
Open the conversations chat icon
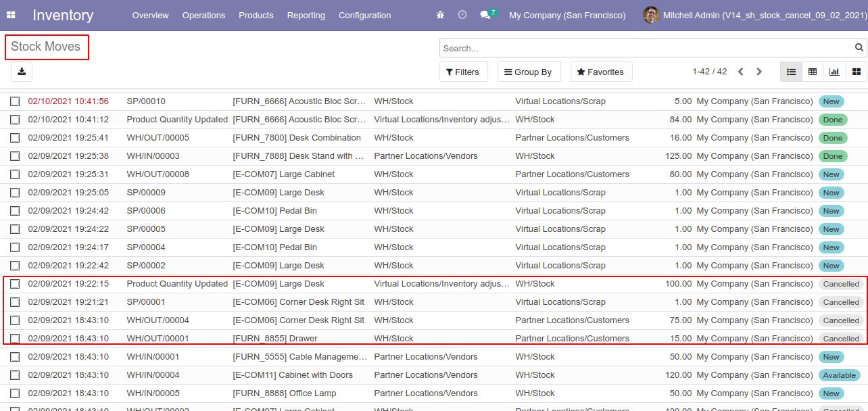coord(484,15)
